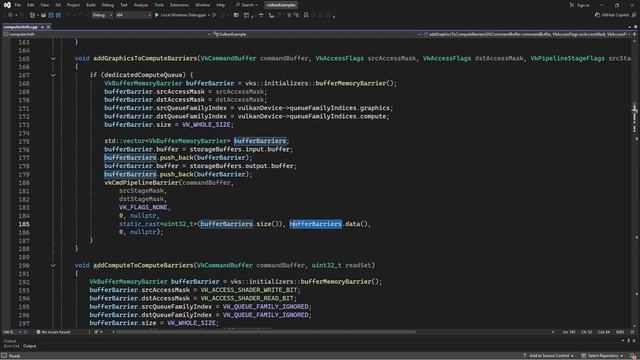640x360 pixels.
Task: Pin the computecloth.cpp tab
Action: click(42, 27)
